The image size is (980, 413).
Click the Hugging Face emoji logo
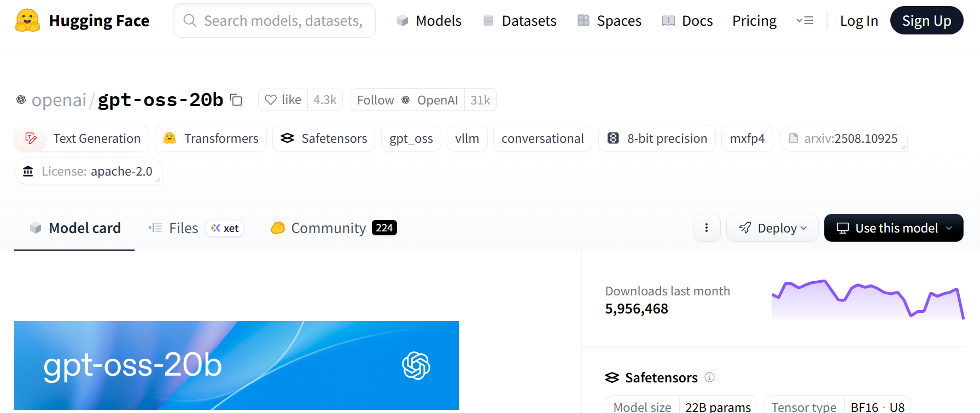[27, 21]
